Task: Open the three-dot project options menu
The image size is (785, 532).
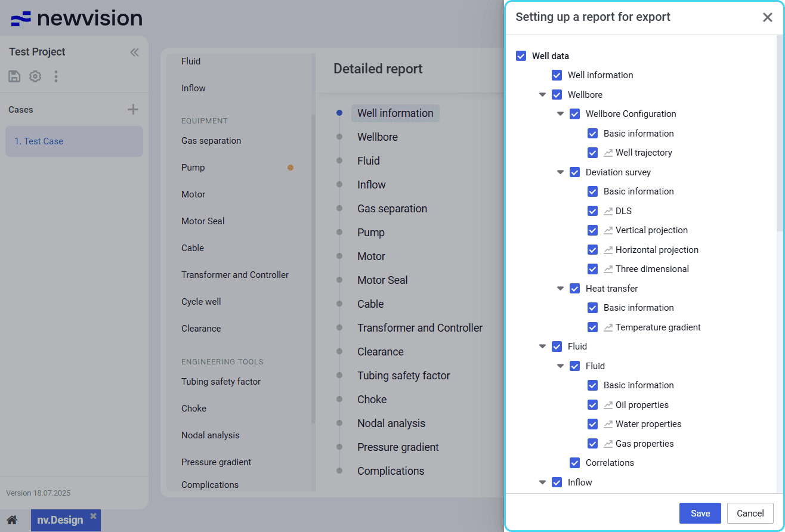Action: (x=56, y=76)
